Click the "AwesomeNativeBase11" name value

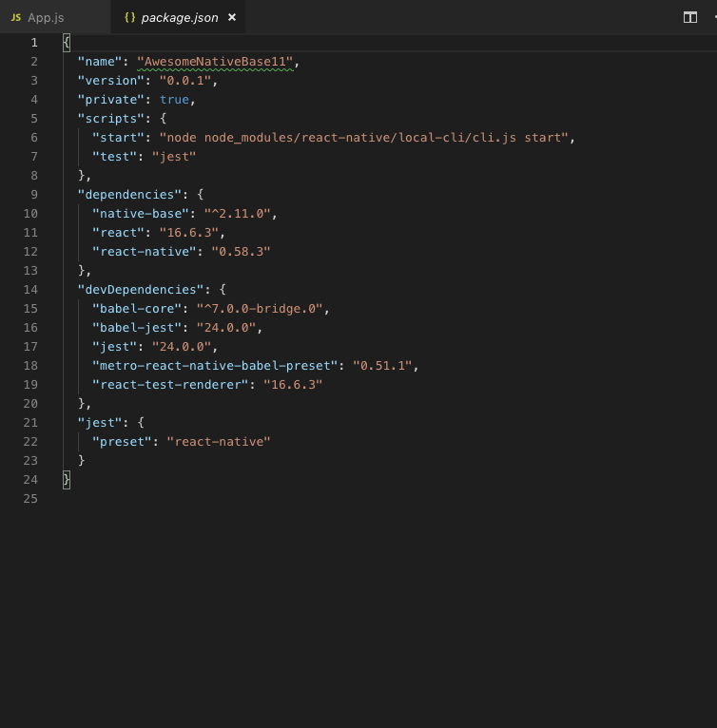click(215, 62)
